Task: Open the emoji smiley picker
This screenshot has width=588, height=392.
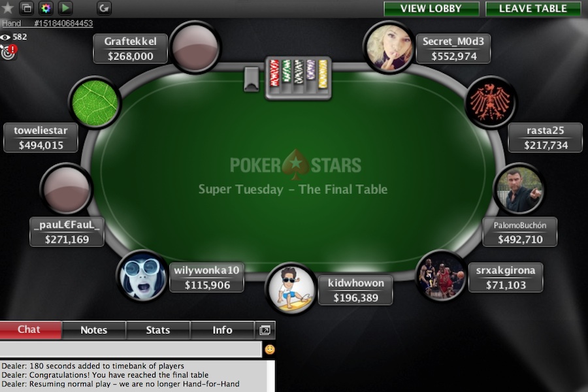Action: click(x=270, y=350)
